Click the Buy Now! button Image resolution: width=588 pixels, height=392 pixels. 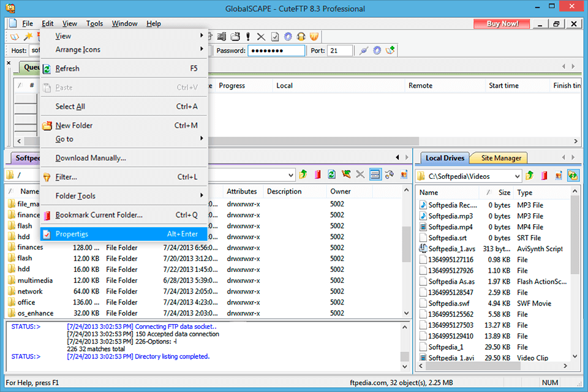pyautogui.click(x=502, y=24)
